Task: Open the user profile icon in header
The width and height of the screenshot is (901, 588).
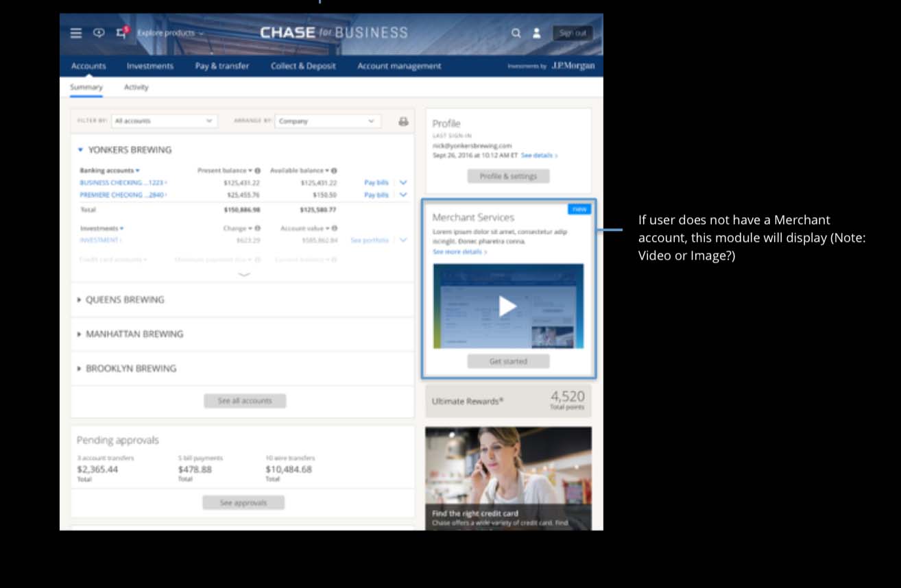Action: click(x=537, y=33)
